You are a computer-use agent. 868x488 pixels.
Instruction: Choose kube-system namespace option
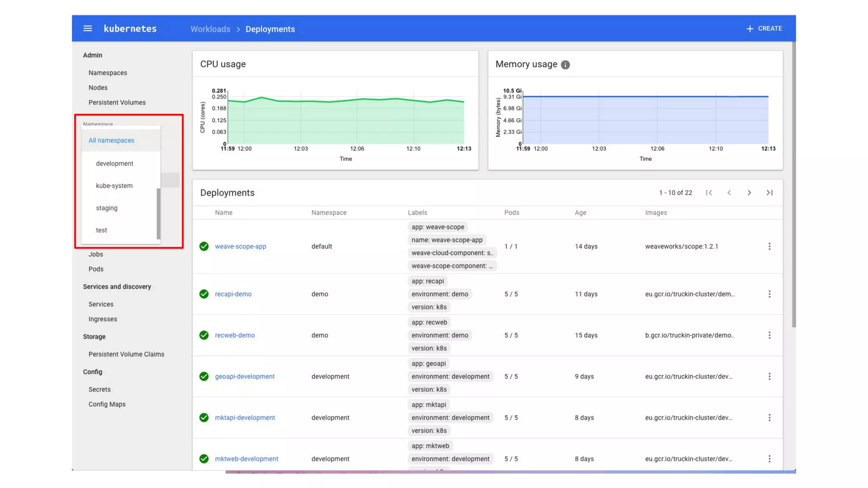click(x=114, y=186)
